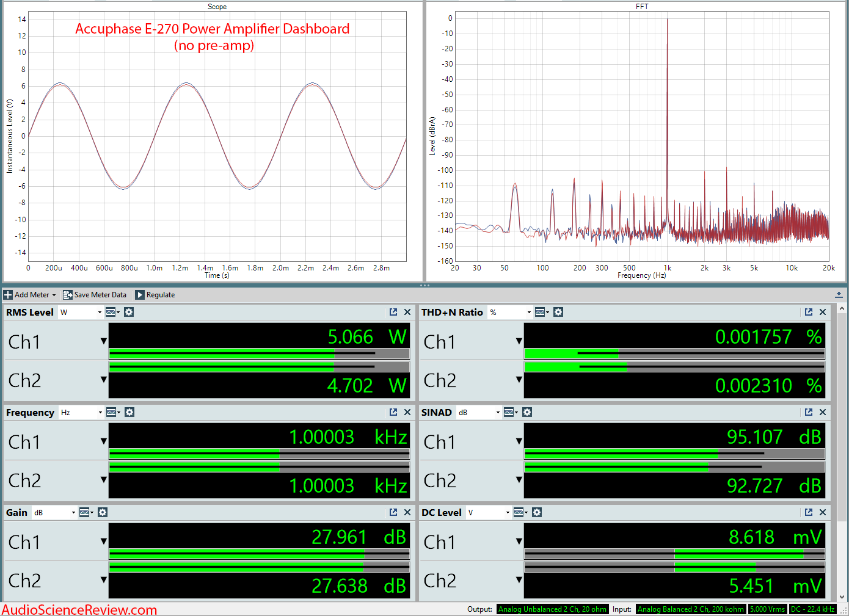Click Gain limits graph icon

(x=86, y=512)
